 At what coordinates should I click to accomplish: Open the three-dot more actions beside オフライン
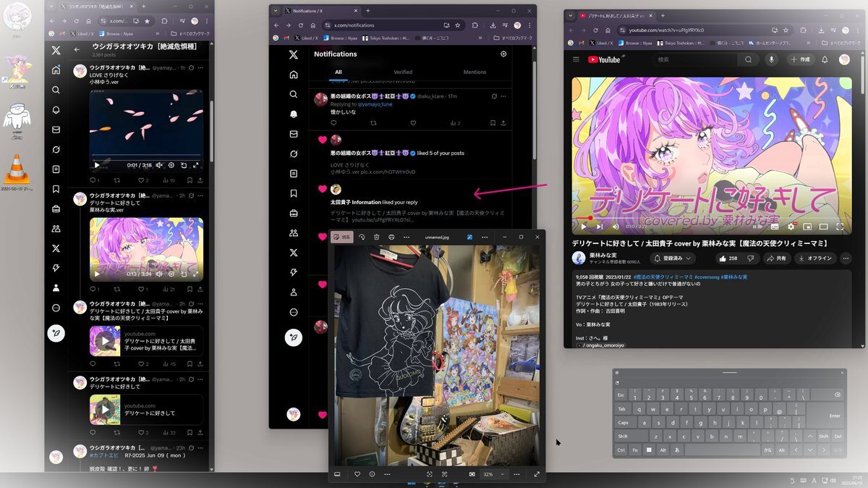pos(845,258)
